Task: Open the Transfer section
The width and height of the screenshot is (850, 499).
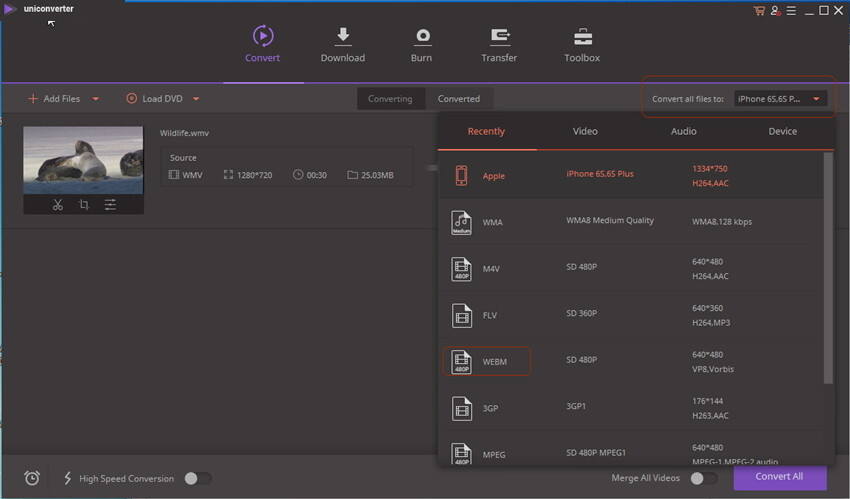Action: point(499,44)
